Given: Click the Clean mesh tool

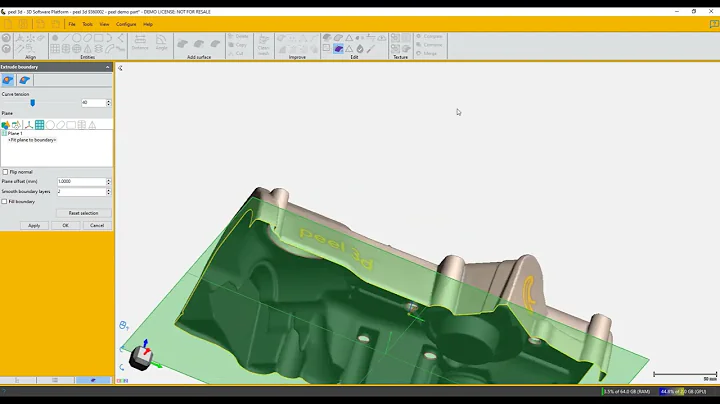Looking at the screenshot, I should 264,45.
